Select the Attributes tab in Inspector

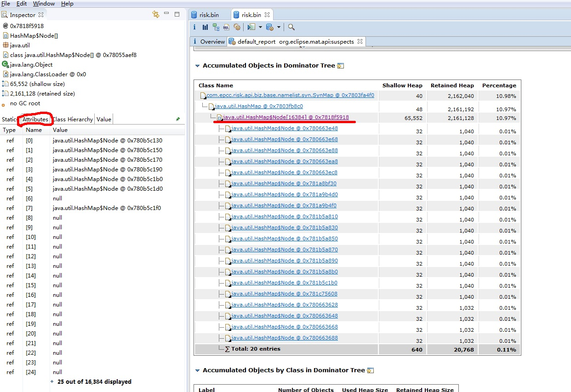pyautogui.click(x=35, y=119)
